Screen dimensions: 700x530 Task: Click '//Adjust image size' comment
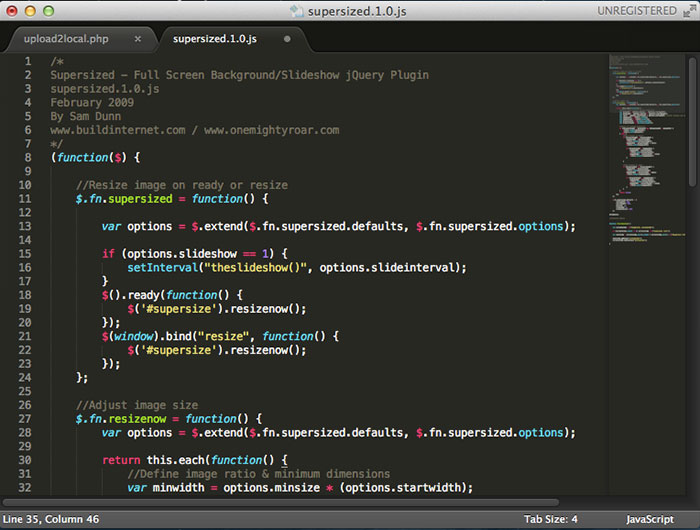point(137,405)
